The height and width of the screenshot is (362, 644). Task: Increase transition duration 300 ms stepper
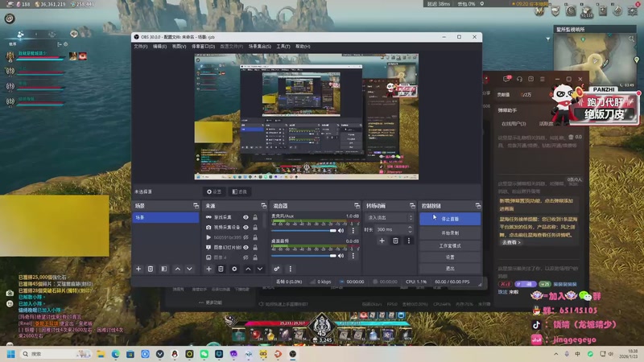click(410, 227)
